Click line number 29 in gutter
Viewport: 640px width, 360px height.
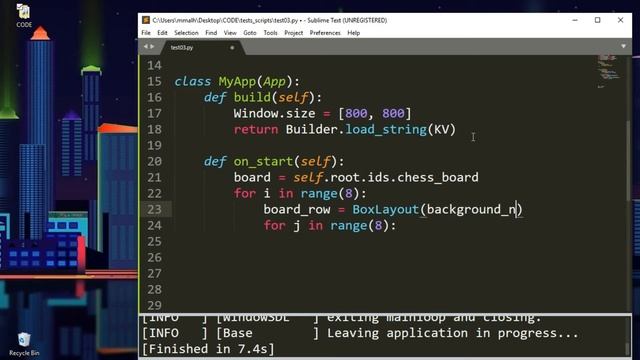(154, 305)
